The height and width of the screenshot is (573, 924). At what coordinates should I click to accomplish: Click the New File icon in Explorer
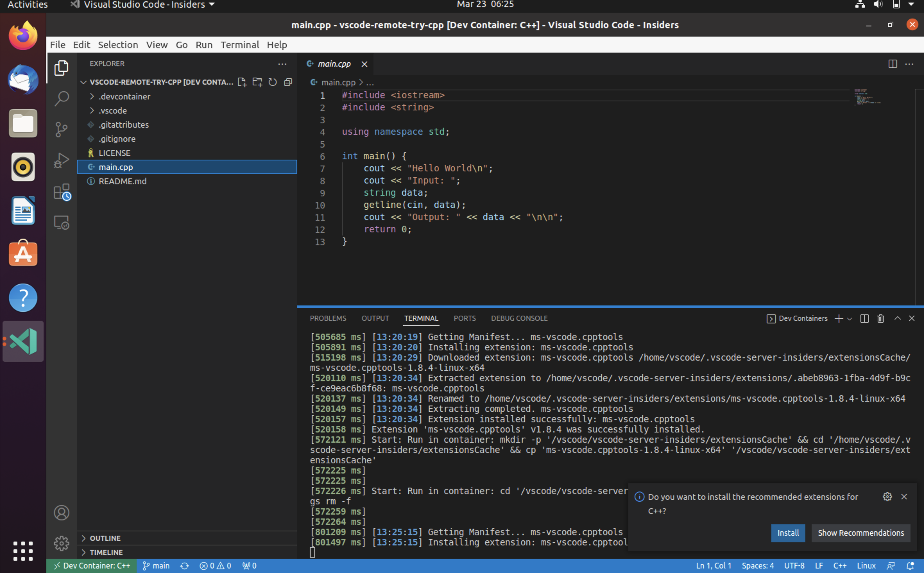click(242, 82)
